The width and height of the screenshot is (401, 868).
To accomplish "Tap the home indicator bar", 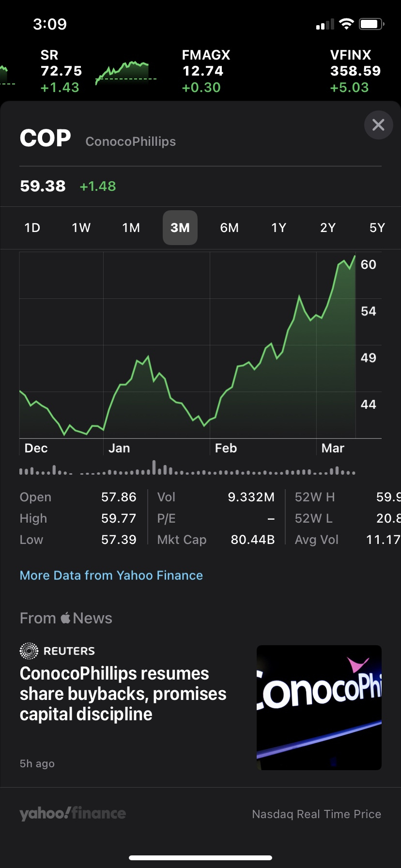I will pos(200,858).
